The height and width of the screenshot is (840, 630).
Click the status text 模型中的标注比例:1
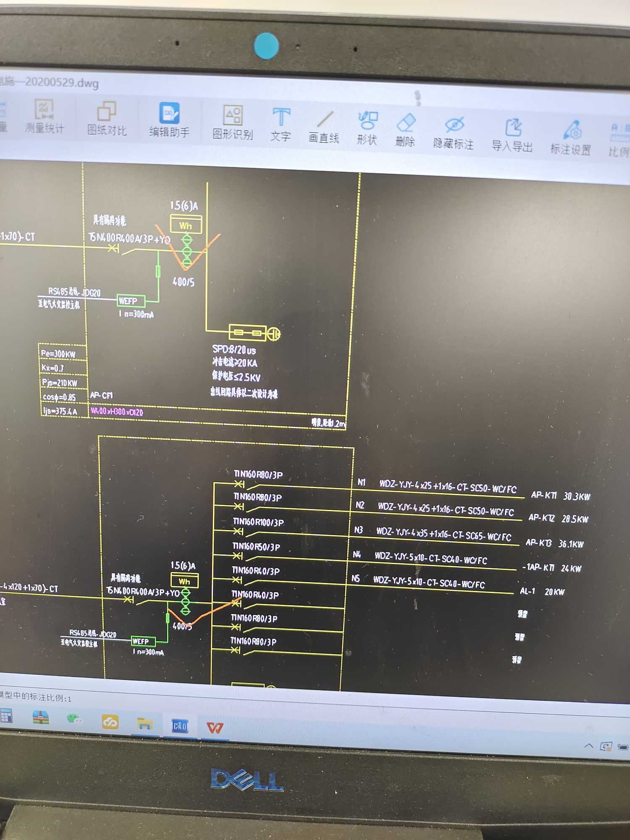[36, 697]
